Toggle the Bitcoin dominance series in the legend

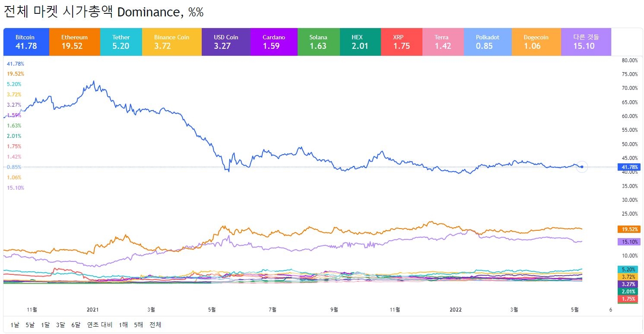click(25, 41)
